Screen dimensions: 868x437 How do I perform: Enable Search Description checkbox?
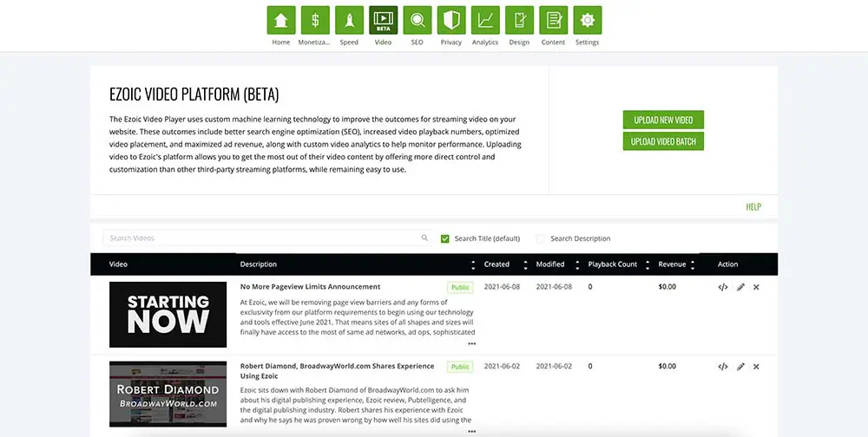tap(540, 238)
